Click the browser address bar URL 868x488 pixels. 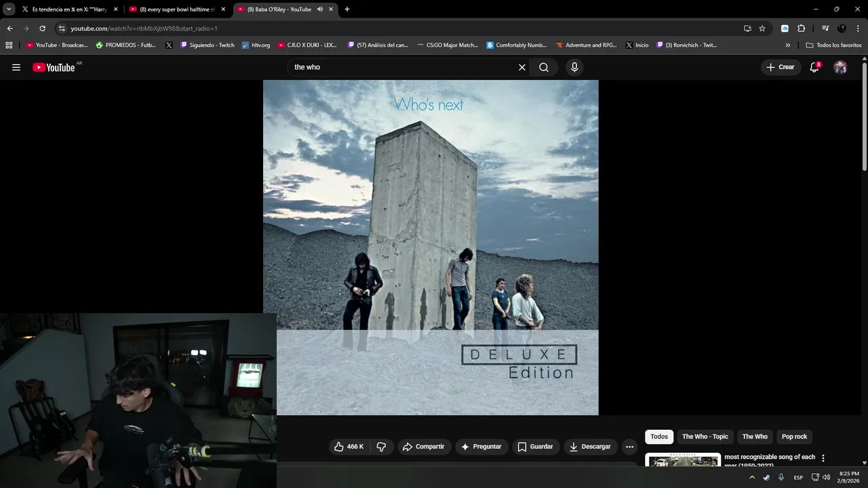(144, 28)
